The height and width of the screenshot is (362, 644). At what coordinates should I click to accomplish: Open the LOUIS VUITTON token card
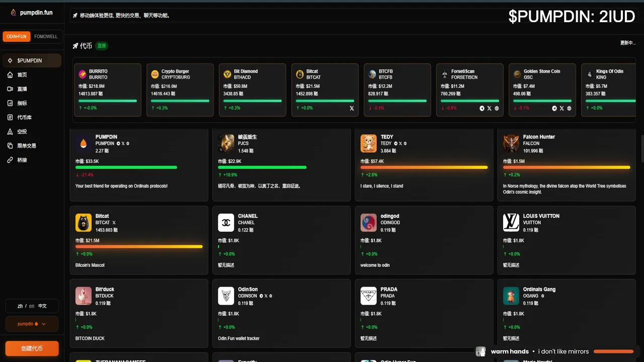coord(566,240)
